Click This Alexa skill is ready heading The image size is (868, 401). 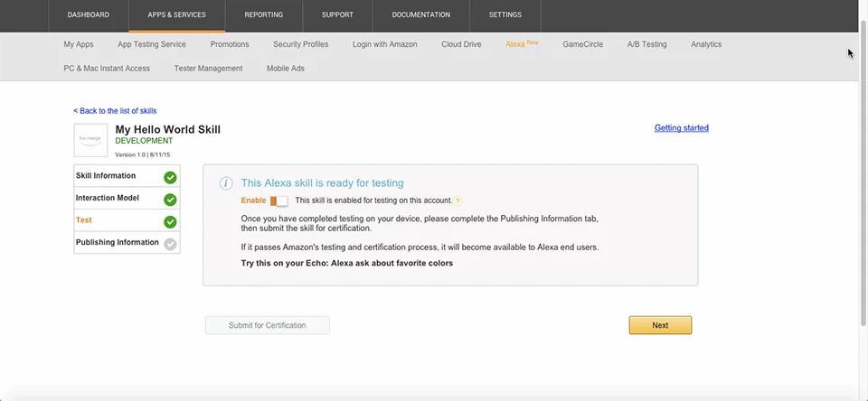coord(322,183)
